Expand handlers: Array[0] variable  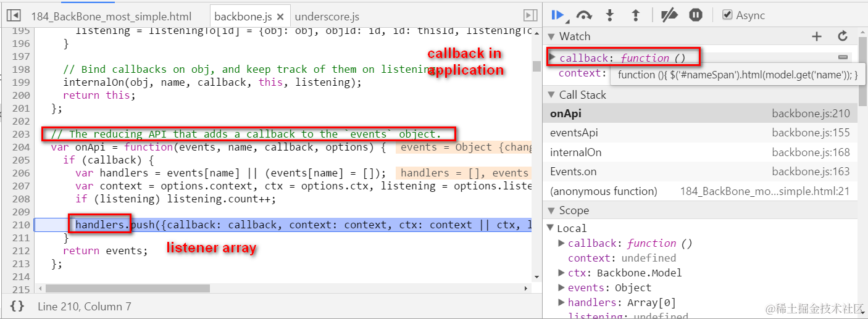click(562, 302)
